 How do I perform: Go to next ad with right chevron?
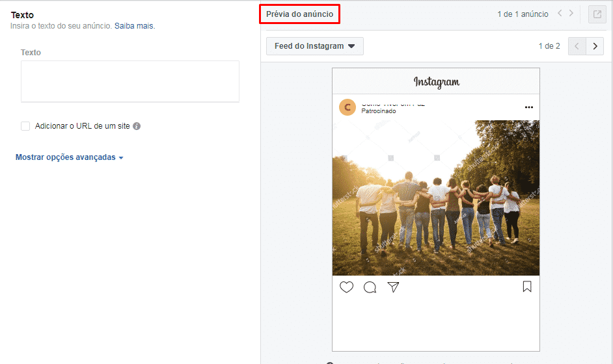[571, 13]
